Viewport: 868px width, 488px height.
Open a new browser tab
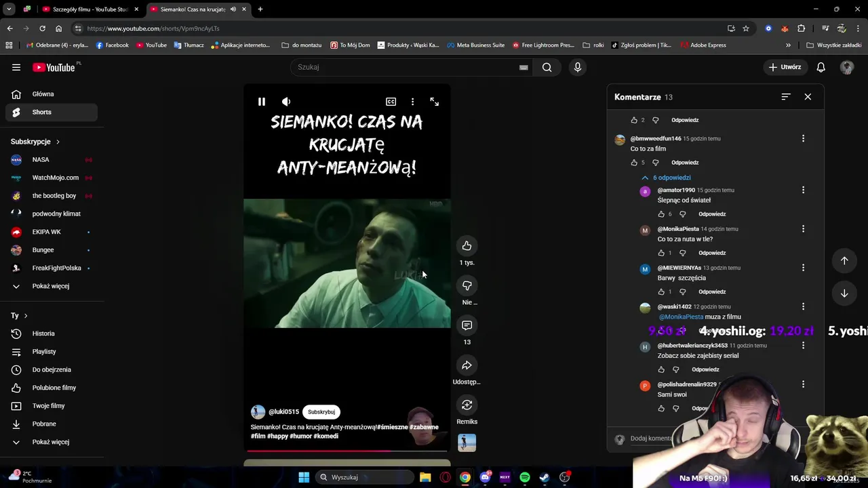(x=260, y=9)
